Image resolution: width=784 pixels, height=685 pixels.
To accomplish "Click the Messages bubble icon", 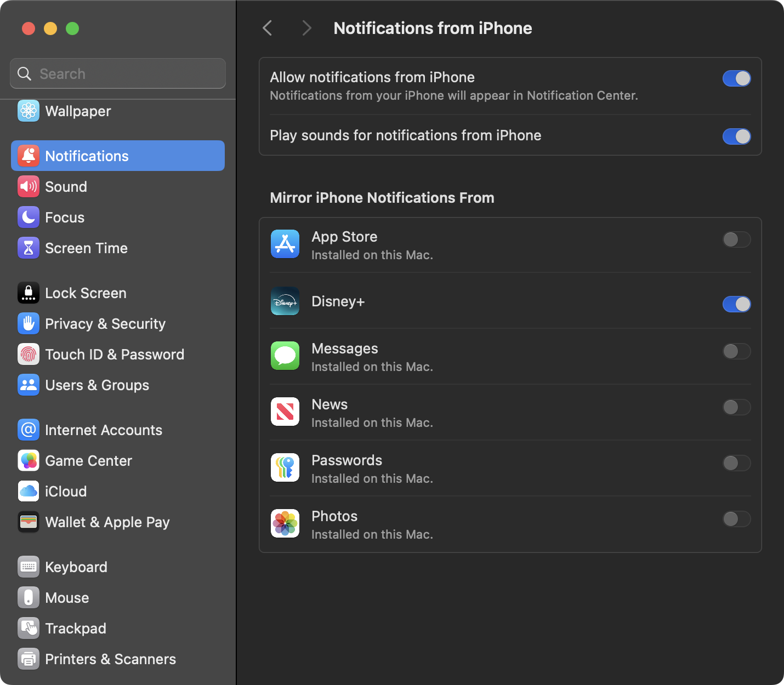I will (285, 356).
